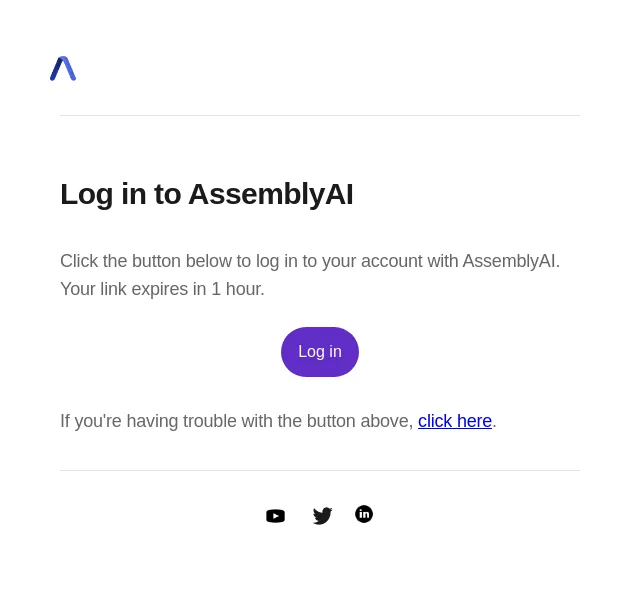Open the LinkedIn circular icon

tap(364, 514)
